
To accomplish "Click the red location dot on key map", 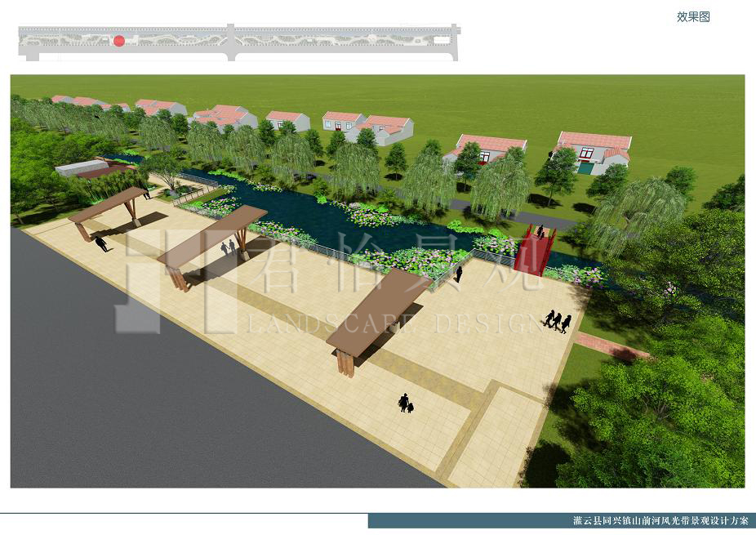I will point(119,41).
